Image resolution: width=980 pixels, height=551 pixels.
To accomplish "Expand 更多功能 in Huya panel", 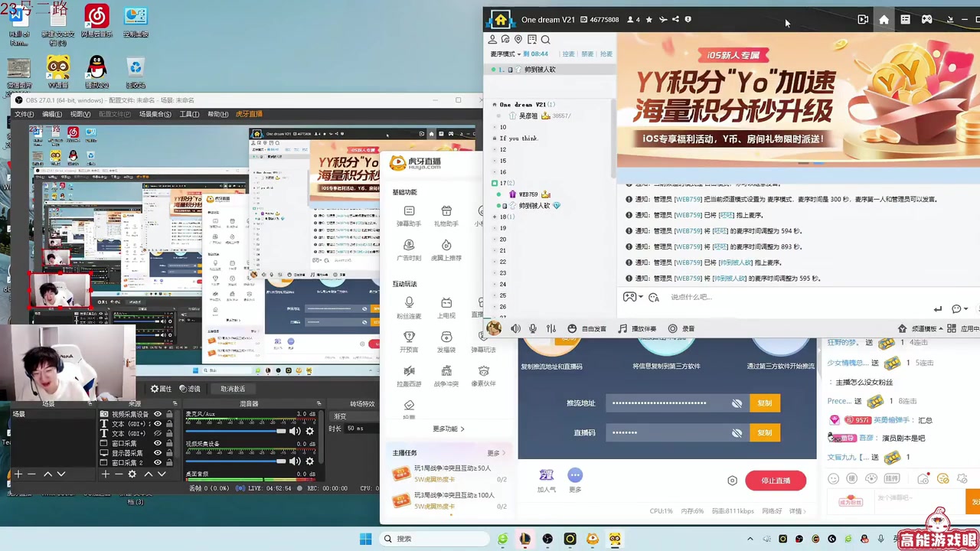I will pyautogui.click(x=449, y=429).
